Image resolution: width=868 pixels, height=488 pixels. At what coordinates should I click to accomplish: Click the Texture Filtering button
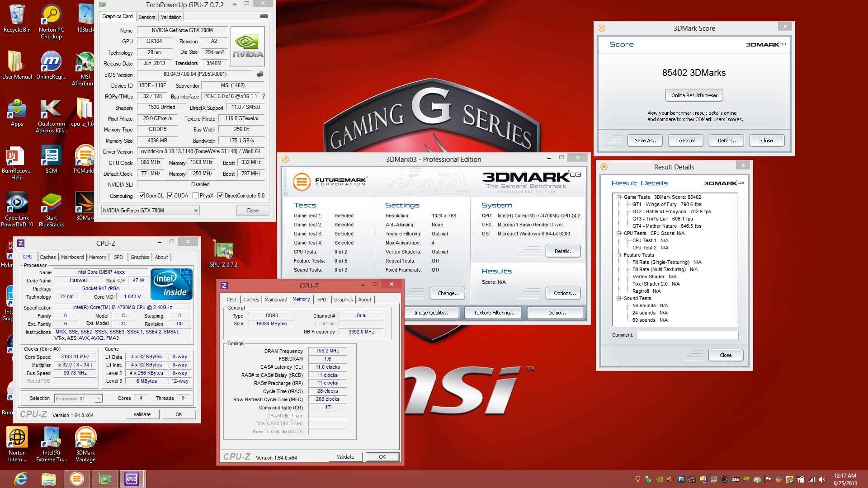pyautogui.click(x=494, y=313)
